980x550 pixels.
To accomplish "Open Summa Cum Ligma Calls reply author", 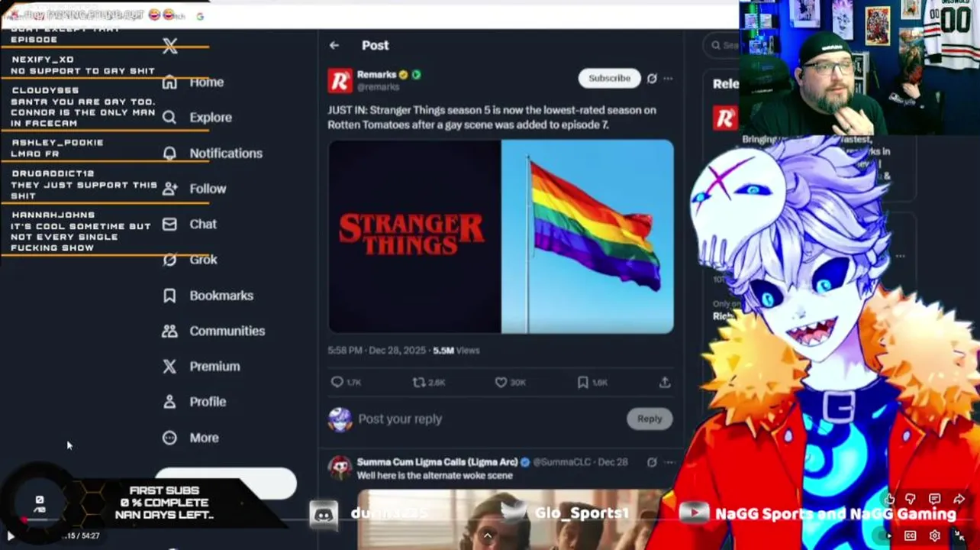I will click(x=437, y=462).
